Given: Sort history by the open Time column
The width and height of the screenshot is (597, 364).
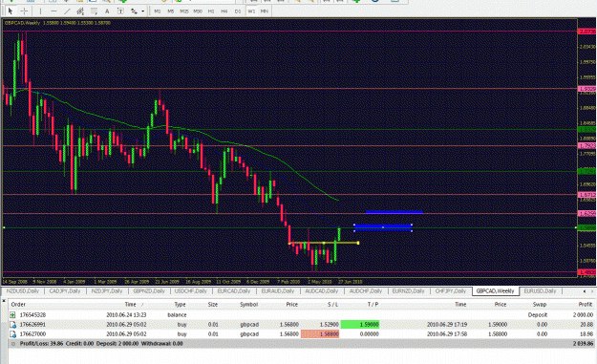Looking at the screenshot, I should point(131,304).
